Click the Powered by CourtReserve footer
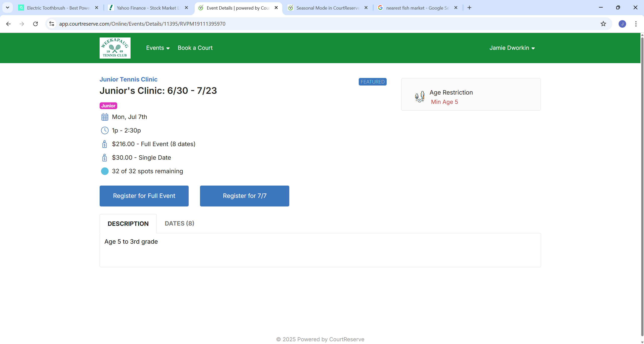 (320, 339)
